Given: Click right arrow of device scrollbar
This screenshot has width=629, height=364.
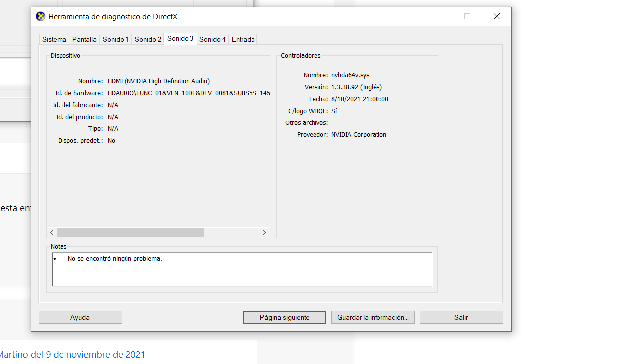Looking at the screenshot, I should click(x=264, y=232).
